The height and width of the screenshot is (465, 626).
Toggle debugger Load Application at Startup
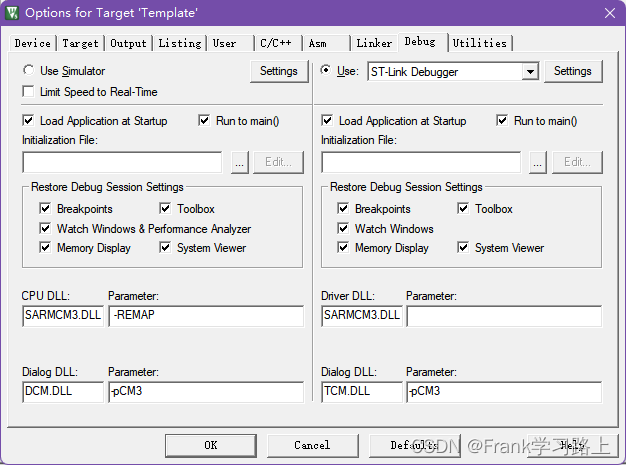pyautogui.click(x=327, y=120)
